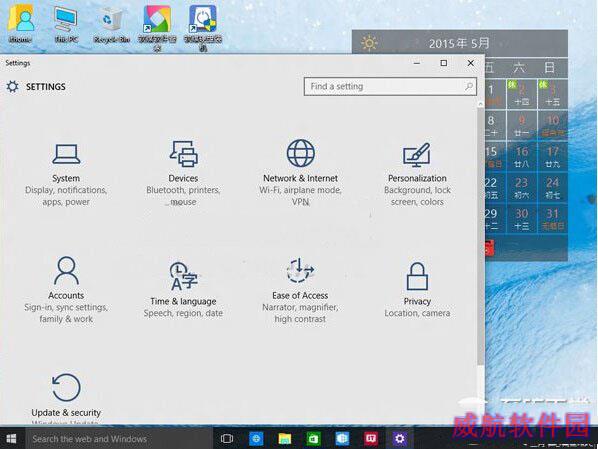Open Task View on the taskbar

[227, 439]
